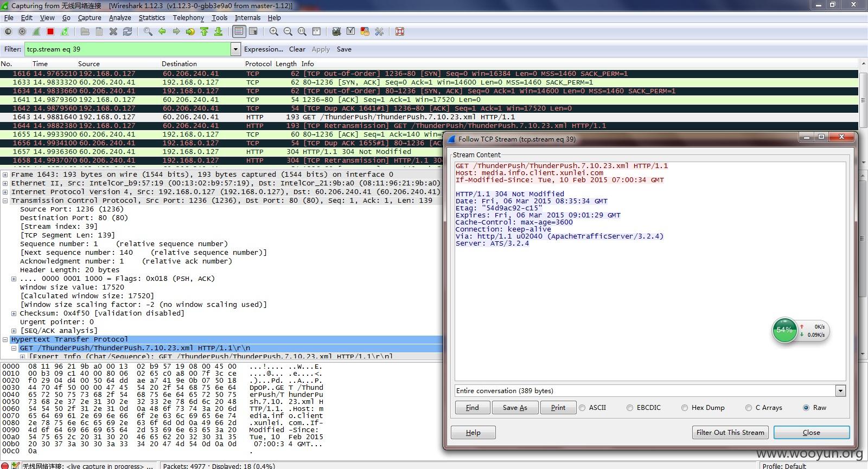This screenshot has width=868, height=469.
Task: Go to packet number icon
Action: point(190,31)
